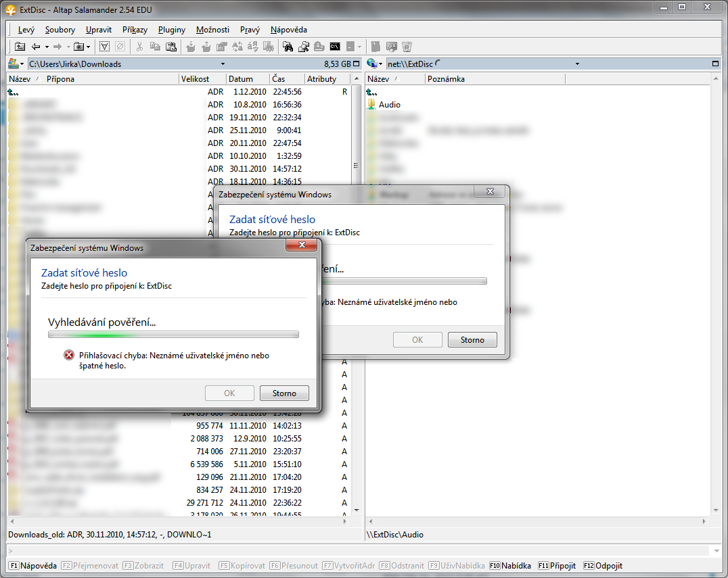The image size is (728, 578).
Task: Click the Find files binoculars icon
Action: click(x=288, y=47)
